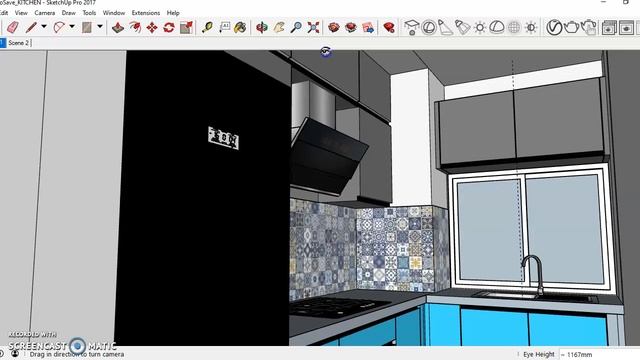Start V-Ray interactive render
The height and width of the screenshot is (360, 640).
[589, 27]
